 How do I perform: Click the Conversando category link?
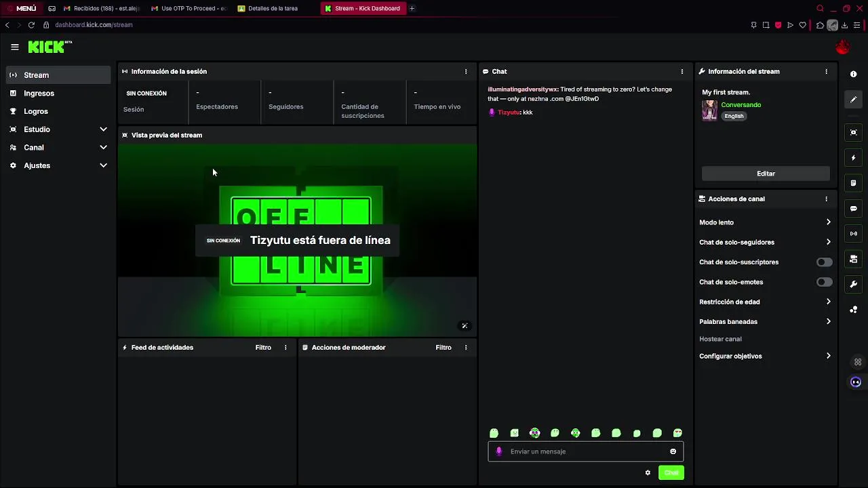[741, 105]
